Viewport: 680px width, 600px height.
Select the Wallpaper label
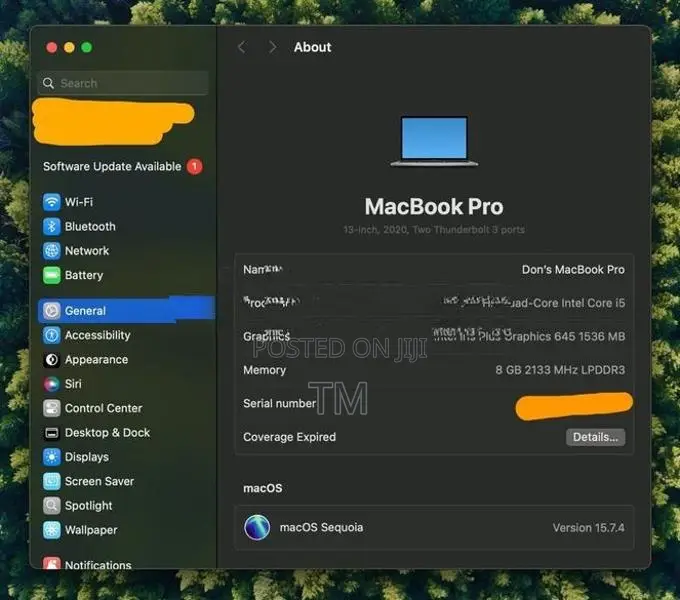point(91,530)
